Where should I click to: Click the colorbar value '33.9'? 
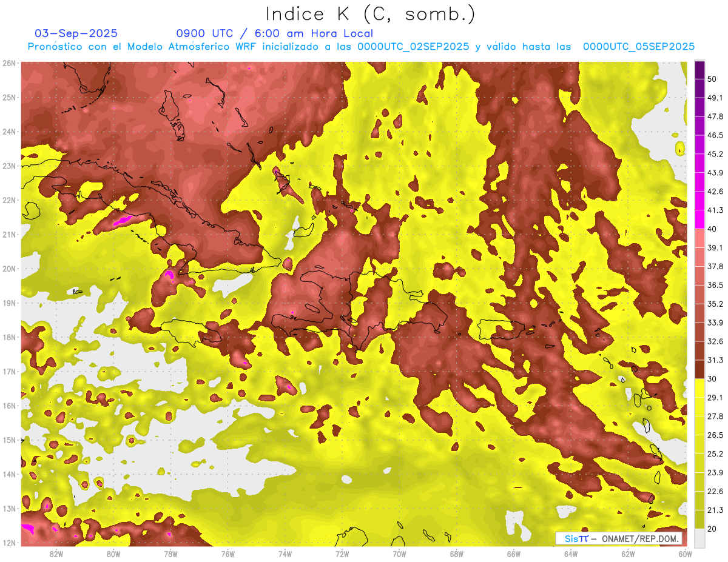point(715,323)
